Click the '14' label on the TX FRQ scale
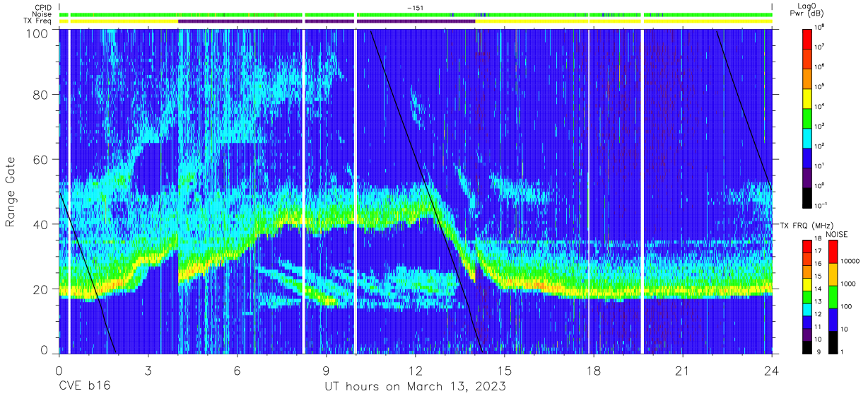This screenshot has width=868, height=401. [x=819, y=289]
